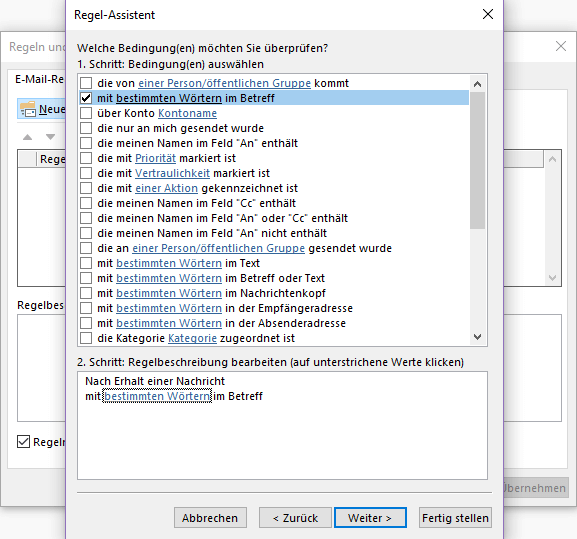Image resolution: width=577 pixels, height=539 pixels.
Task: Toggle the 'Regeln' checkbox in background dialog
Action: point(23,442)
